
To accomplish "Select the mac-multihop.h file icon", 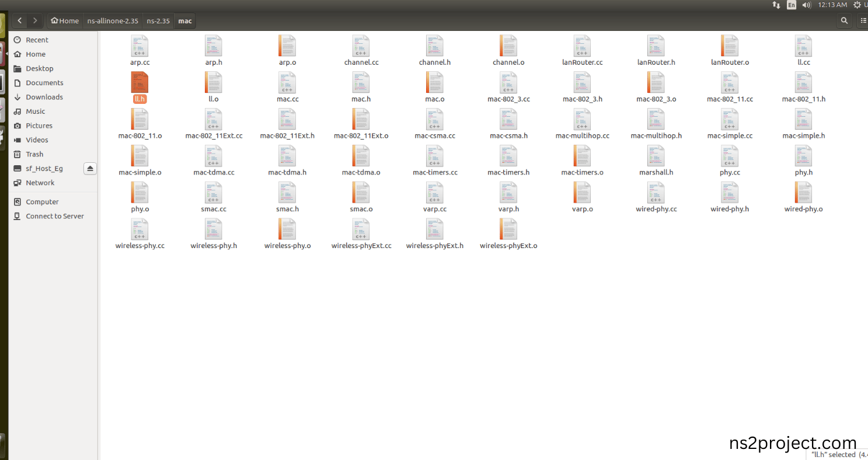I will point(656,120).
